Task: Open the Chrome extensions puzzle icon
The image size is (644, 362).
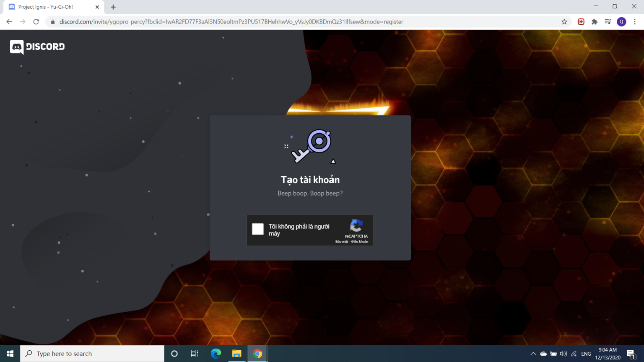Action: 594,22
